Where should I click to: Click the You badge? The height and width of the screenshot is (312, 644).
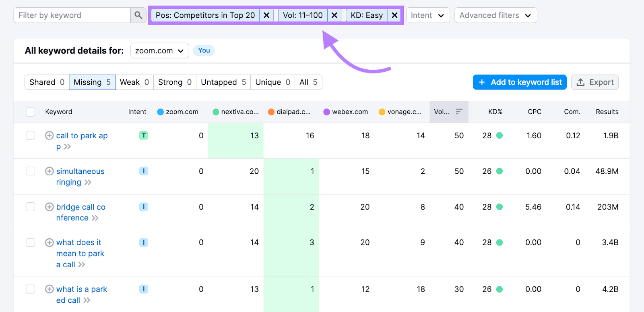coord(204,50)
